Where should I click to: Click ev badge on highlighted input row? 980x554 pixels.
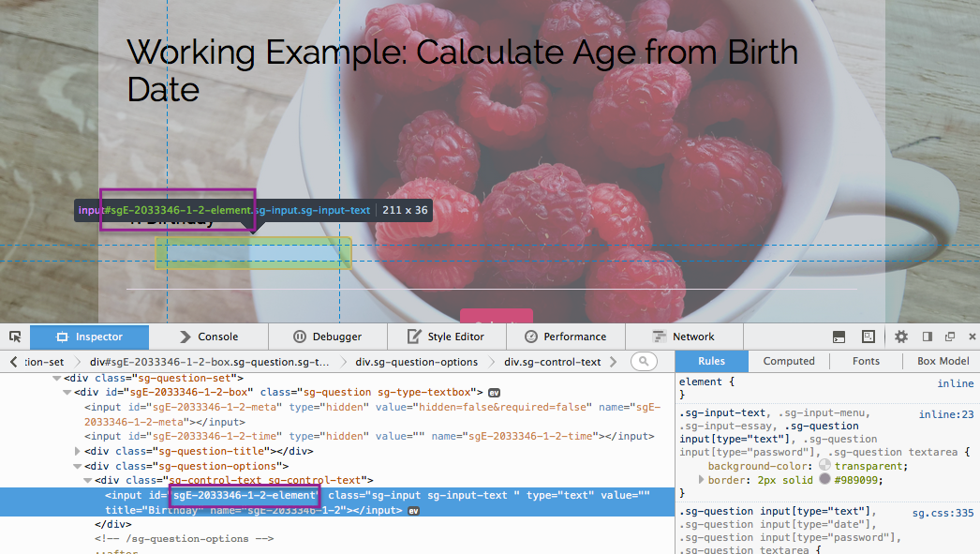413,511
